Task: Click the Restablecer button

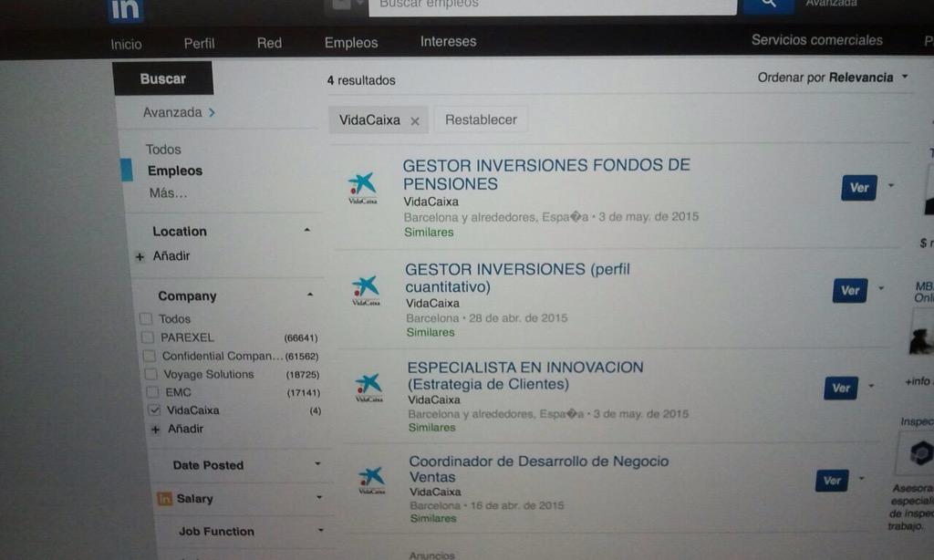Action: [x=481, y=119]
